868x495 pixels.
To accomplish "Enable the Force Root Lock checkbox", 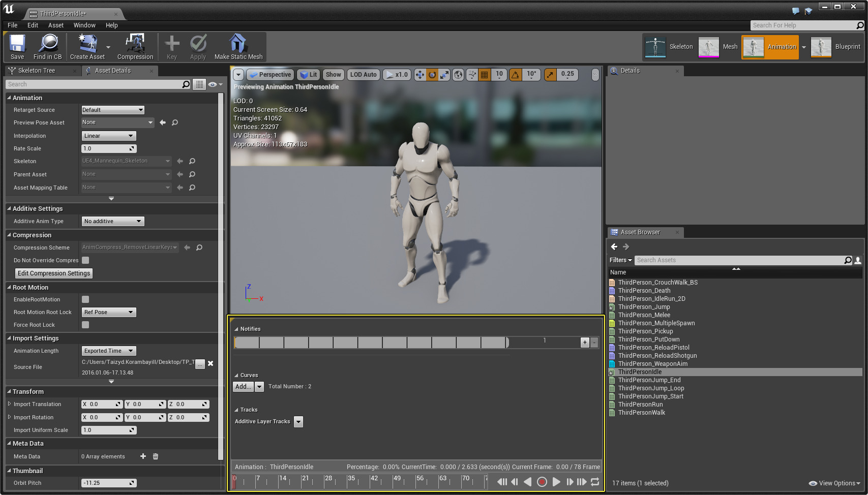I will click(x=85, y=325).
